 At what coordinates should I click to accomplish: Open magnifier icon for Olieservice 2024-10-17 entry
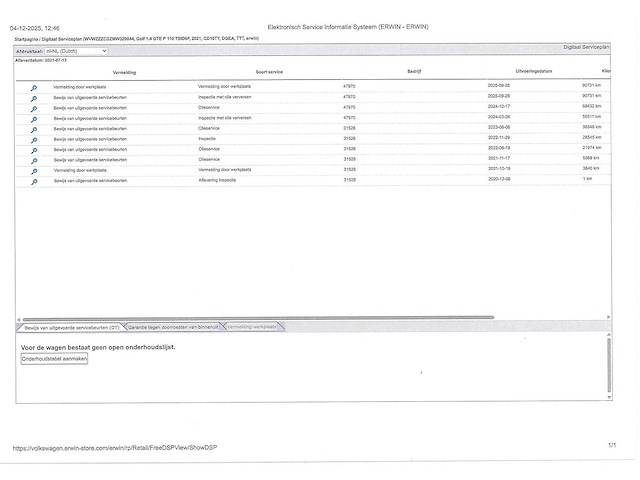(33, 107)
